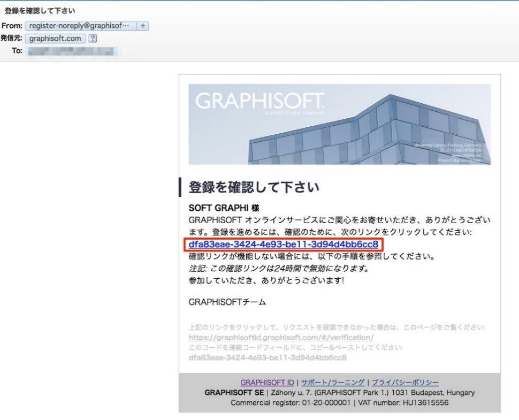
Task: Open the GRAPHISOFT ID footer link
Action: tap(267, 383)
